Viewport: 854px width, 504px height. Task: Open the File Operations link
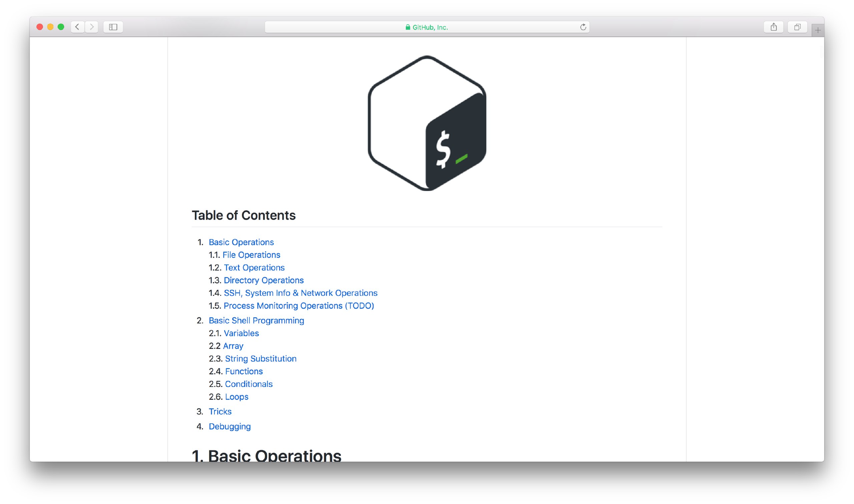pos(251,255)
